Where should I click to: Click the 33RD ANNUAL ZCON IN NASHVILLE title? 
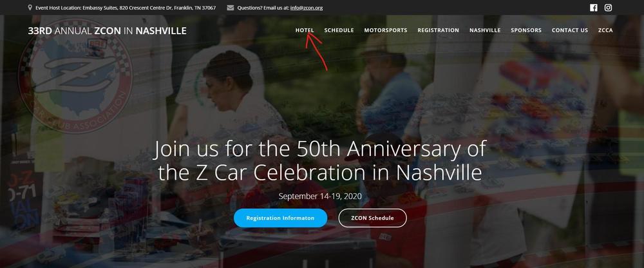click(x=107, y=31)
